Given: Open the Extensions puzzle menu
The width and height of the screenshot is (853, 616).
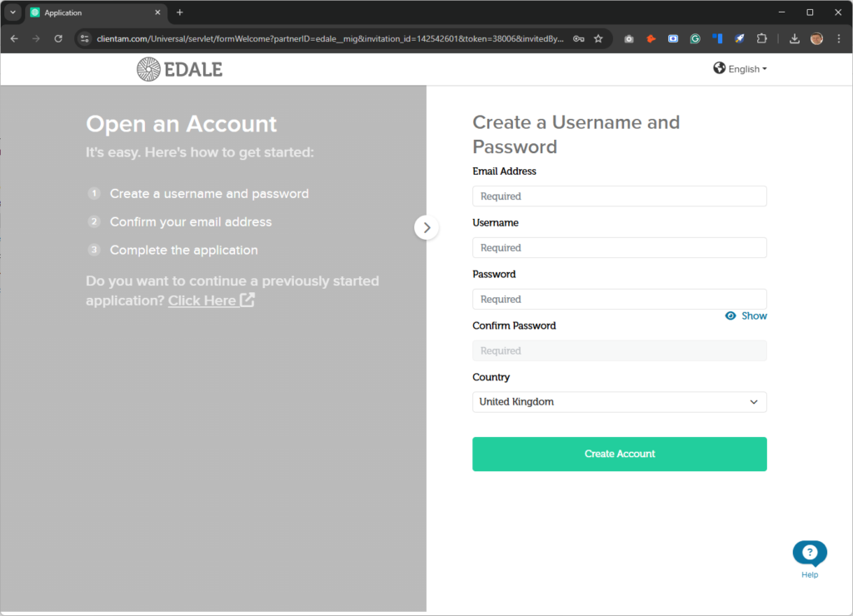Looking at the screenshot, I should [762, 38].
